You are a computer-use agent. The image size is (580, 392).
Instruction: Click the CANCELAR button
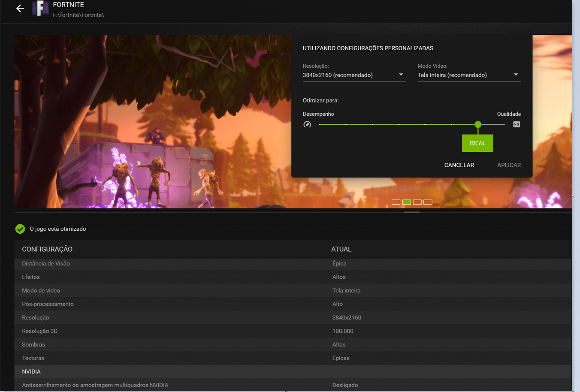(459, 165)
